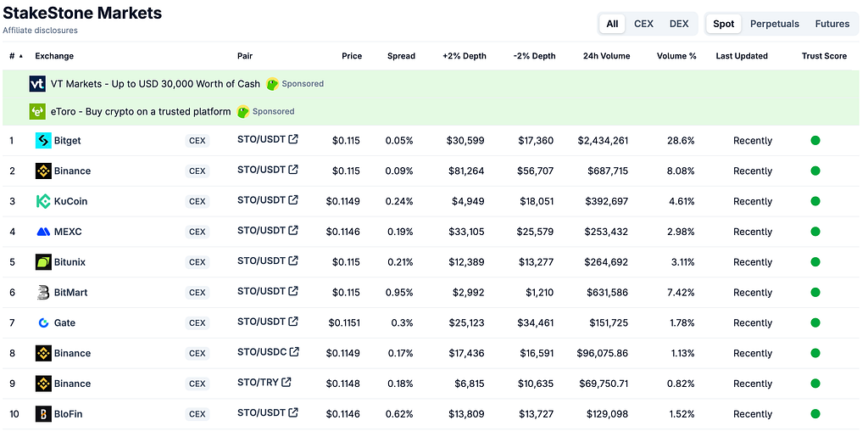Viewport: 868px width, 437px height.
Task: Switch to the Futures tab
Action: (x=832, y=24)
